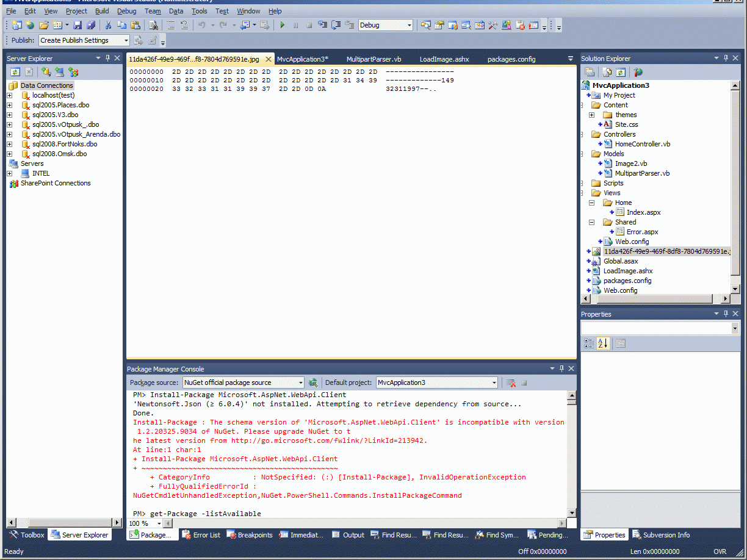Screen dimensions: 747x560
Task: Expand the themes folder node
Action: click(x=591, y=115)
